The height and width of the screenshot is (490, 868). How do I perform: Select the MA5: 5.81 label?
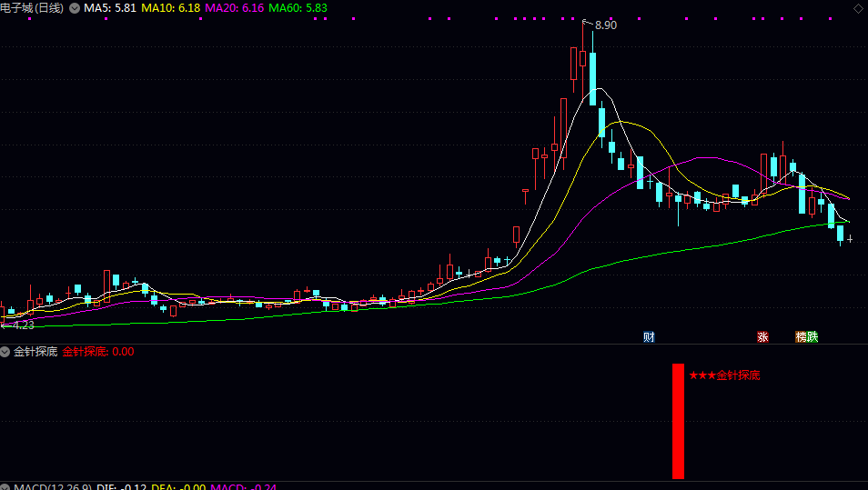click(109, 8)
